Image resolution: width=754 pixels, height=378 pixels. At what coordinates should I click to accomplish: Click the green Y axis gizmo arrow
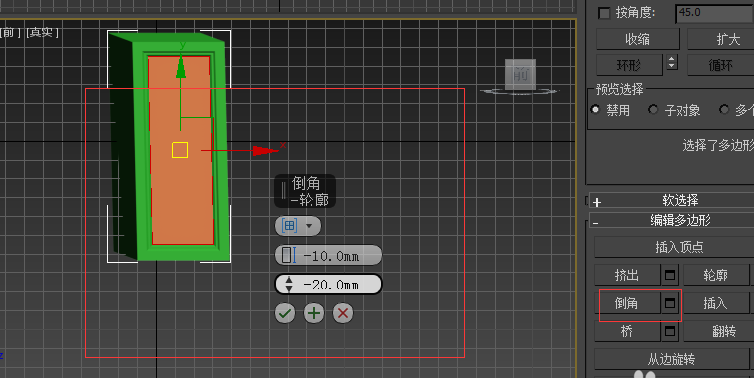pyautogui.click(x=181, y=67)
